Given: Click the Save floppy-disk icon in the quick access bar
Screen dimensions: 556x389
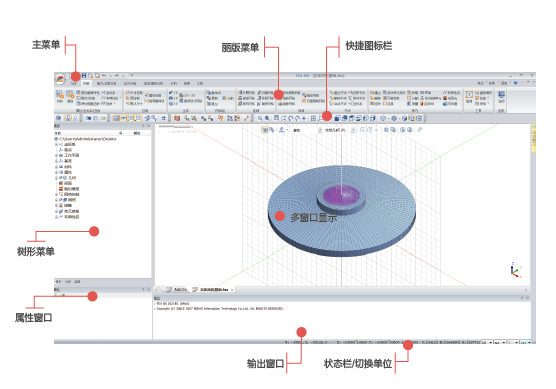Looking at the screenshot, I should pos(84,76).
